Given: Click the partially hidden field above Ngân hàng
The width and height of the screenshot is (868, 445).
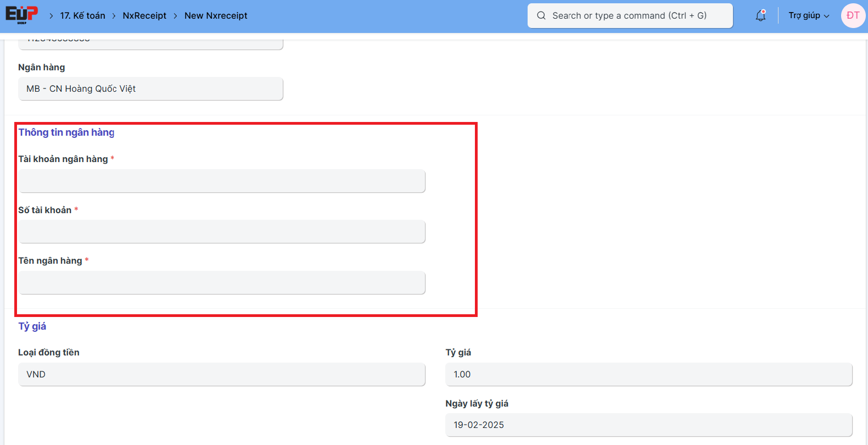Looking at the screenshot, I should pos(150,43).
